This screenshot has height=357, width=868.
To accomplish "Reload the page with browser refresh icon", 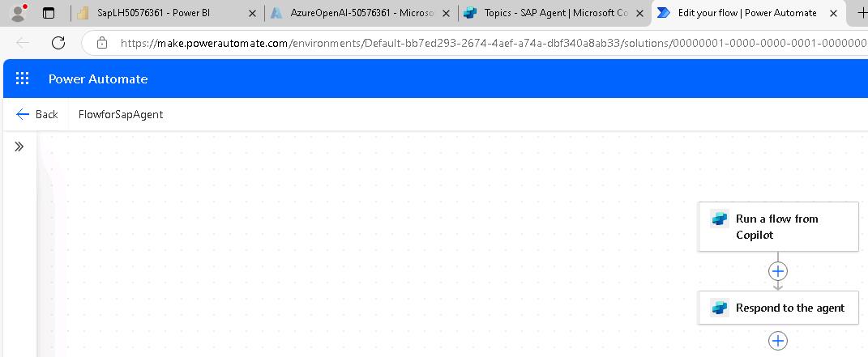I will coord(58,43).
